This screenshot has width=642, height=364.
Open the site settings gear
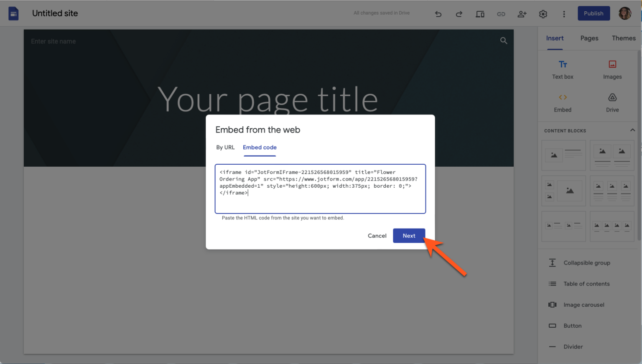(x=543, y=13)
